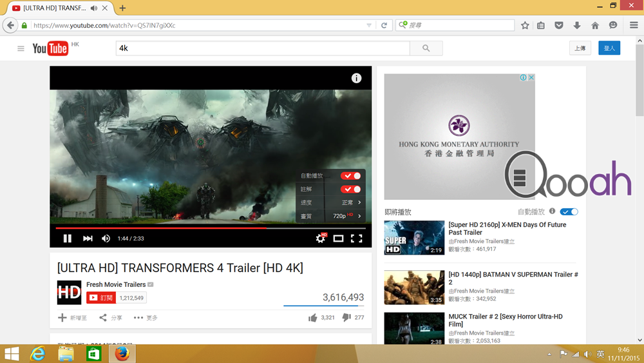
Task: Open playback speed submenu
Action: pyautogui.click(x=331, y=202)
